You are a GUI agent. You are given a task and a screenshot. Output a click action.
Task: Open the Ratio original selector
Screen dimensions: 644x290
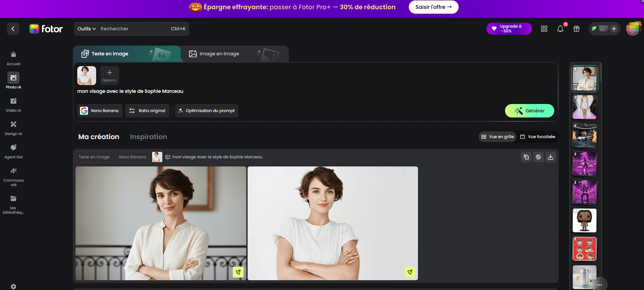pyautogui.click(x=147, y=111)
